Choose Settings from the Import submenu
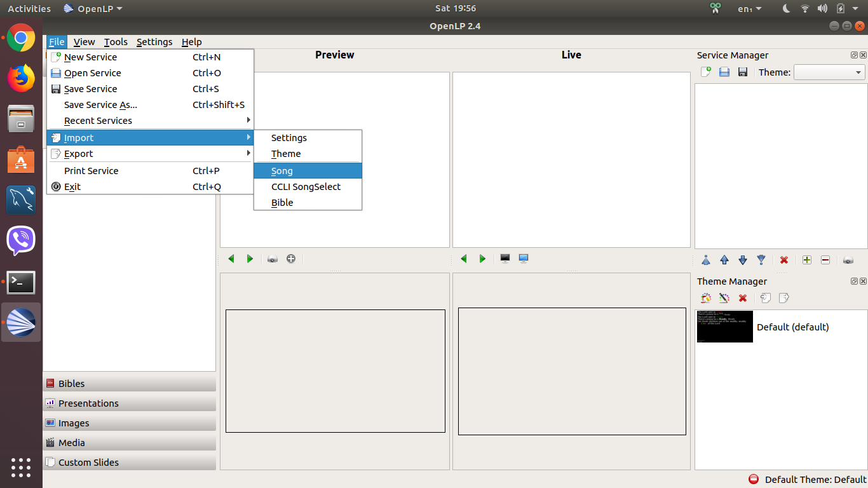The width and height of the screenshot is (868, 488). click(x=308, y=138)
